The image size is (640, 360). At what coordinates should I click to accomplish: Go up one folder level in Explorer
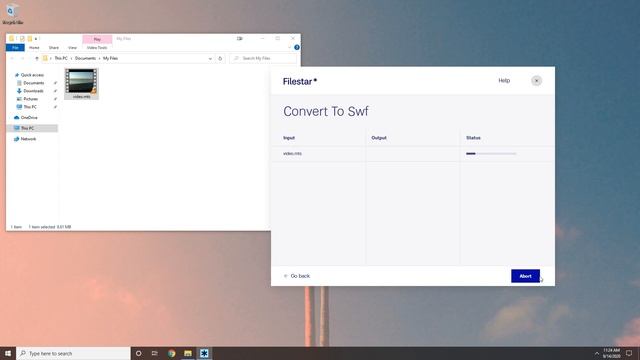(x=37, y=58)
